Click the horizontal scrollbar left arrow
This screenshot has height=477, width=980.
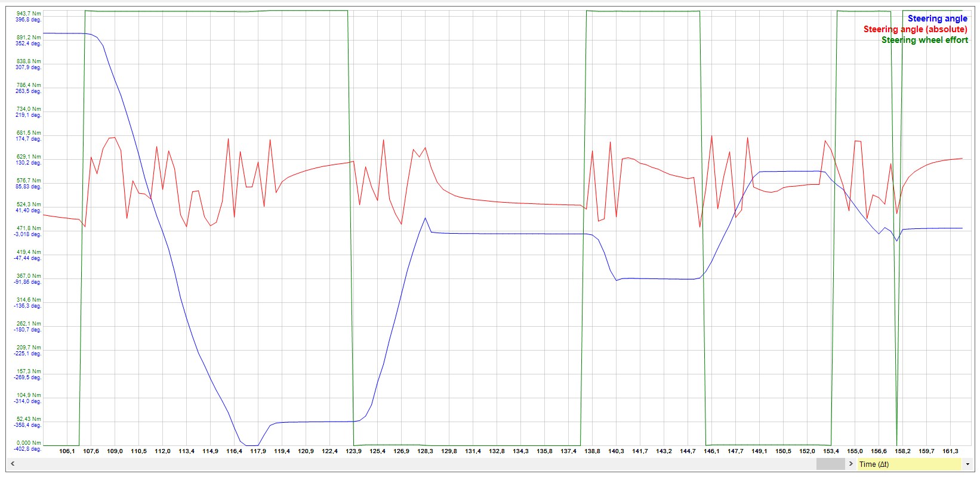pos(13,464)
